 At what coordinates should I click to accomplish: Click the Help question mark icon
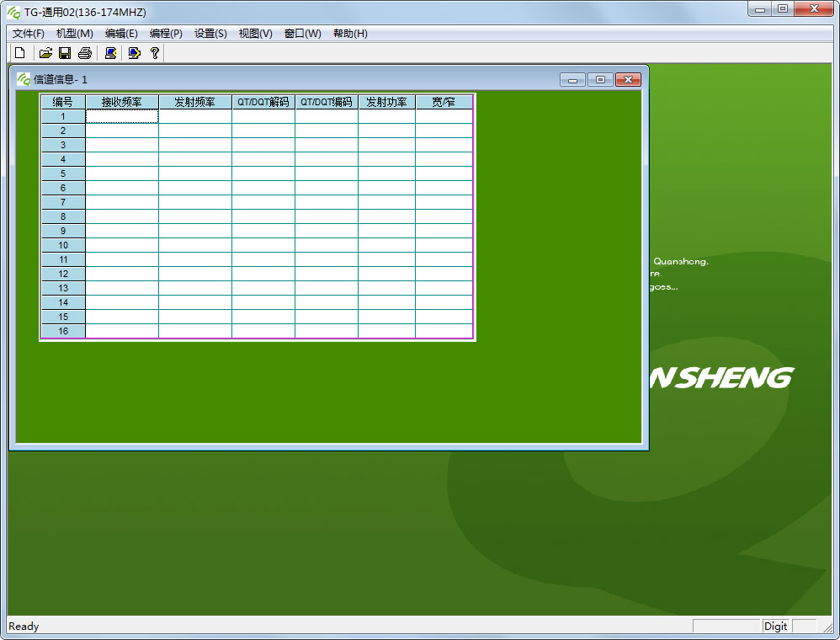(155, 53)
